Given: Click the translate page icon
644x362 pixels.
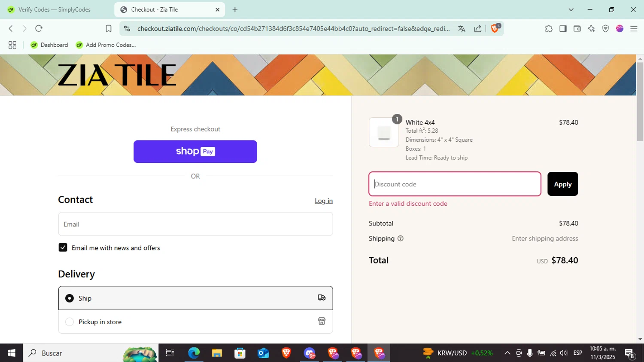Looking at the screenshot, I should click(462, 29).
